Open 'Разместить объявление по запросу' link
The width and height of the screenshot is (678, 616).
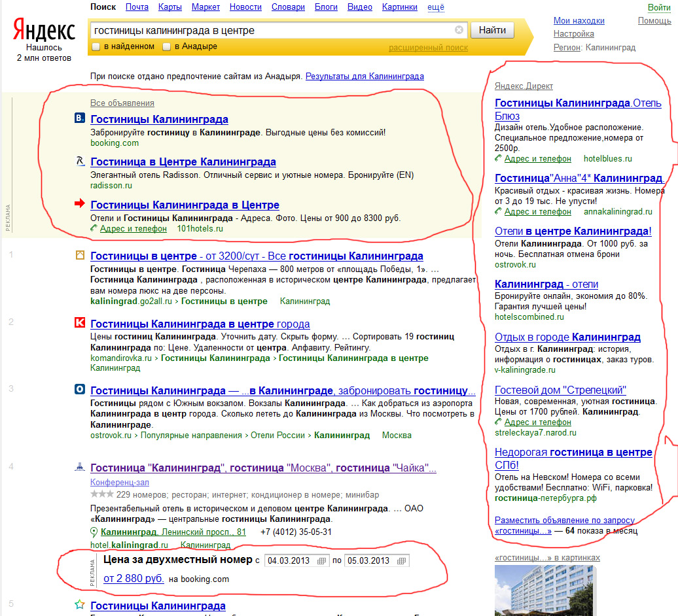[x=565, y=525]
